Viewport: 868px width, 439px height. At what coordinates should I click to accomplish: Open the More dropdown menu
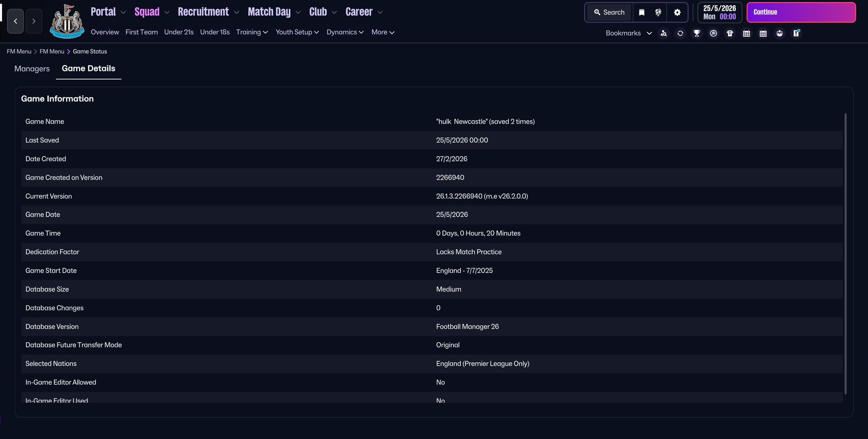pos(383,32)
